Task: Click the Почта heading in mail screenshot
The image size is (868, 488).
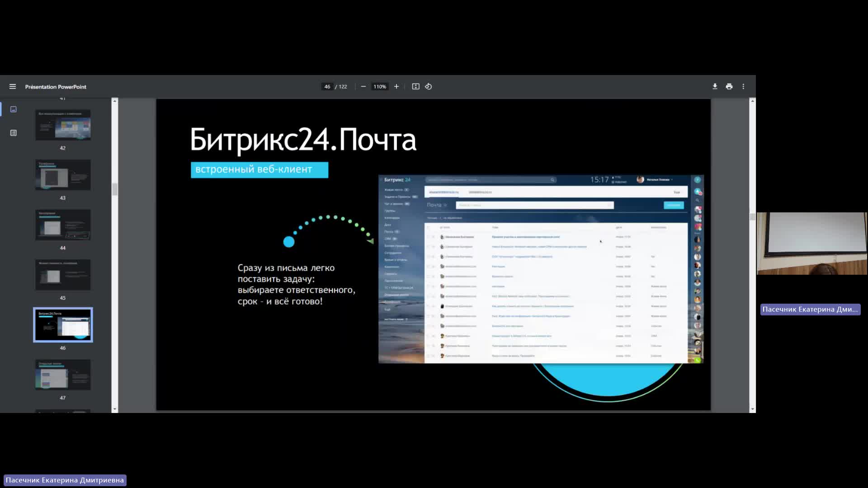Action: (434, 205)
